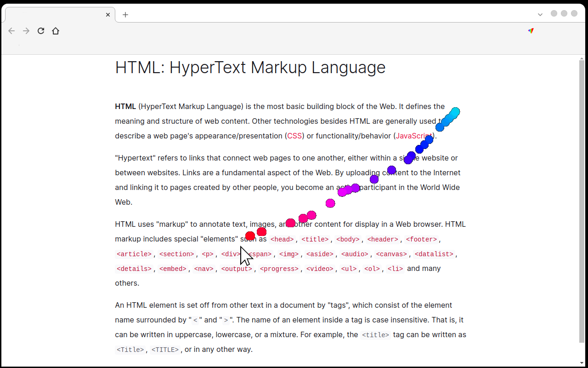
Task: Click the <header> code element
Action: (383, 239)
